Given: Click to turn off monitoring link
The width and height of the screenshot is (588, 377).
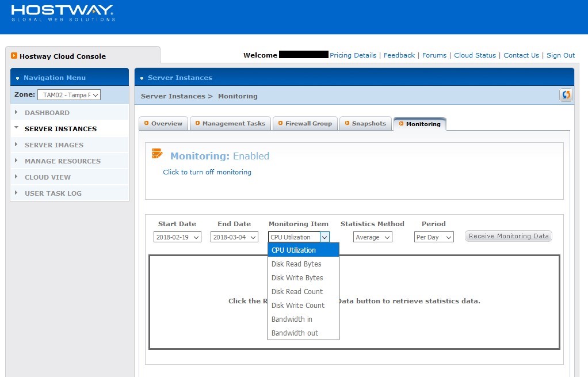Looking at the screenshot, I should point(207,172).
